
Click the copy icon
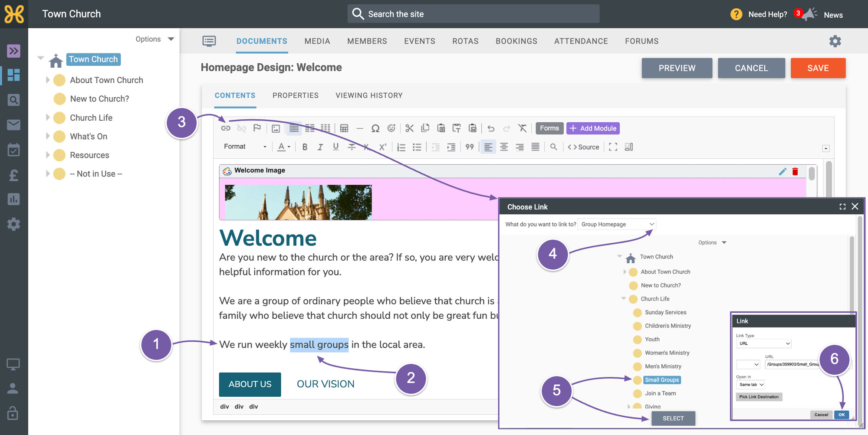point(425,128)
